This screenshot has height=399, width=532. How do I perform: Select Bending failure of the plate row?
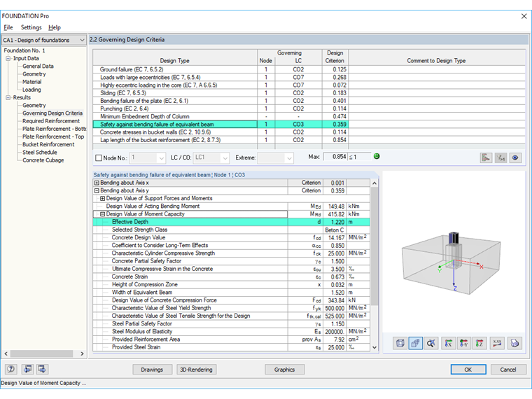(220, 101)
